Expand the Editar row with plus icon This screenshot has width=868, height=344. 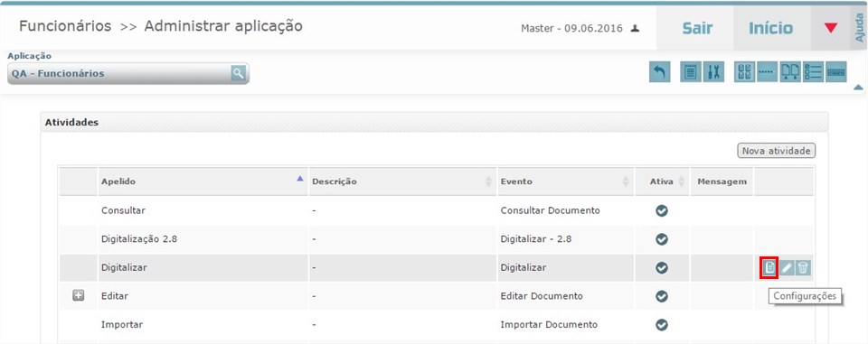point(79,296)
